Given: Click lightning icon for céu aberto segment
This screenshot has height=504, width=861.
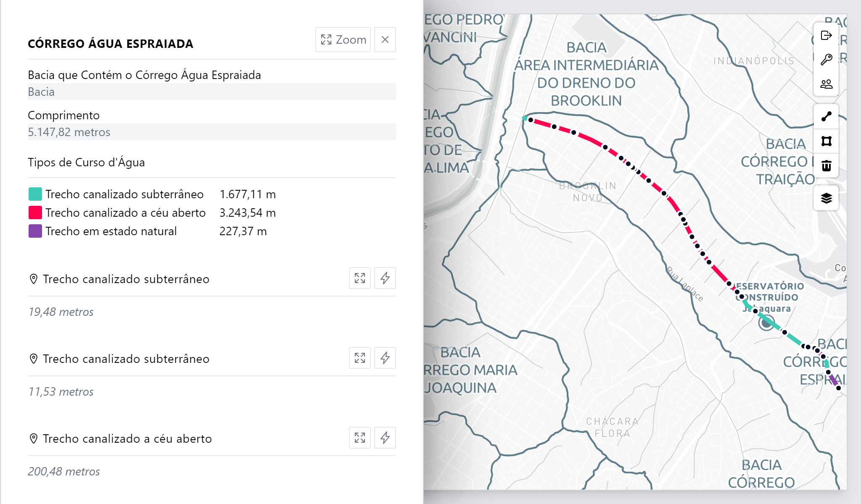Looking at the screenshot, I should [385, 438].
